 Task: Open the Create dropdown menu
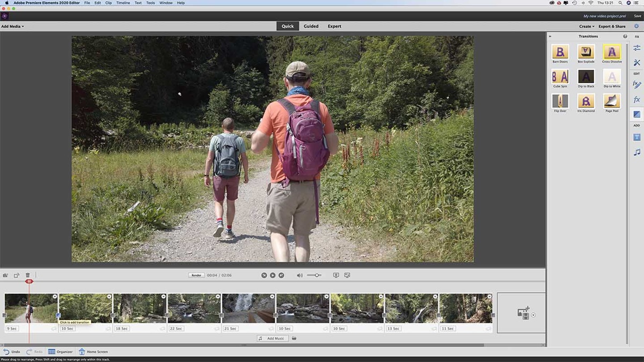tap(587, 26)
